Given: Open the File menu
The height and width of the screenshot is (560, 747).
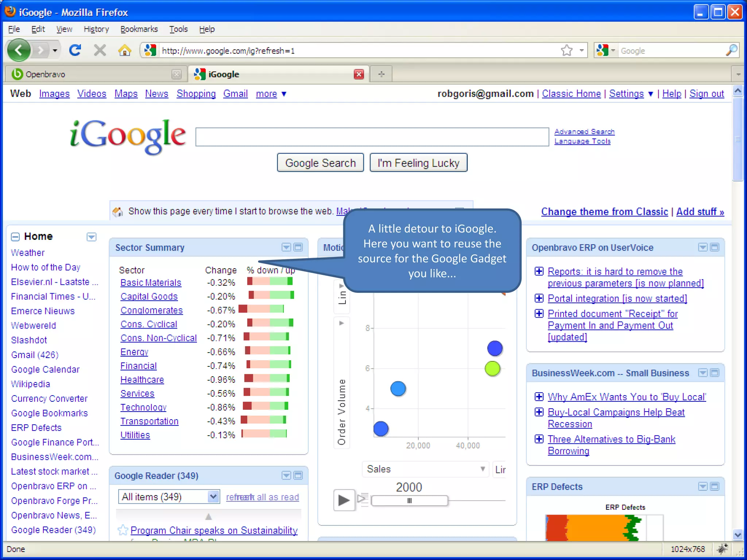Looking at the screenshot, I should point(14,29).
